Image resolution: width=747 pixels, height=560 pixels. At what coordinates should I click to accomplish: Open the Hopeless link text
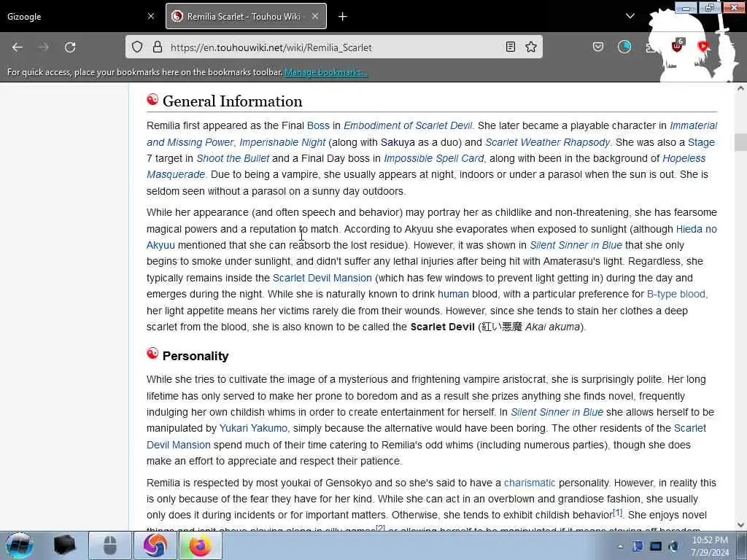pyautogui.click(x=684, y=158)
